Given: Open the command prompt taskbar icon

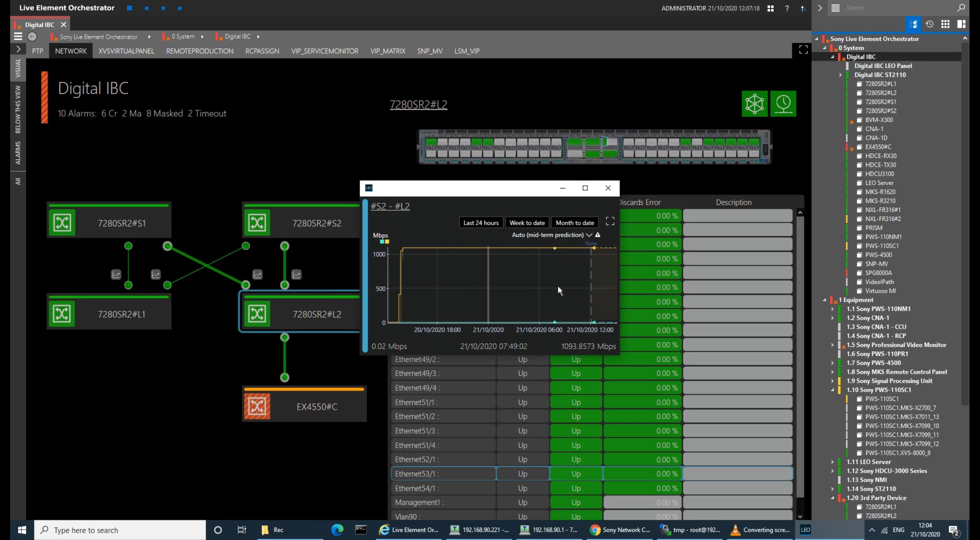Looking at the screenshot, I should coord(361,530).
